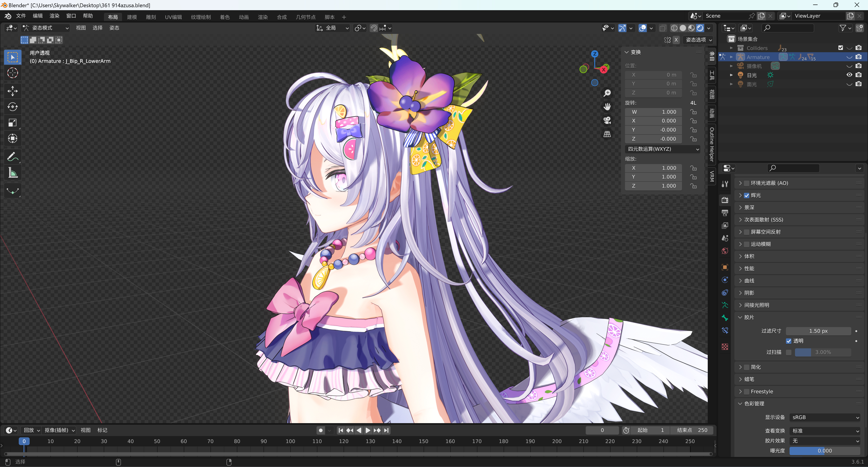Viewport: 868px width, 467px height.
Task: Open the 姿态模式 mode dropdown
Action: tap(46, 28)
